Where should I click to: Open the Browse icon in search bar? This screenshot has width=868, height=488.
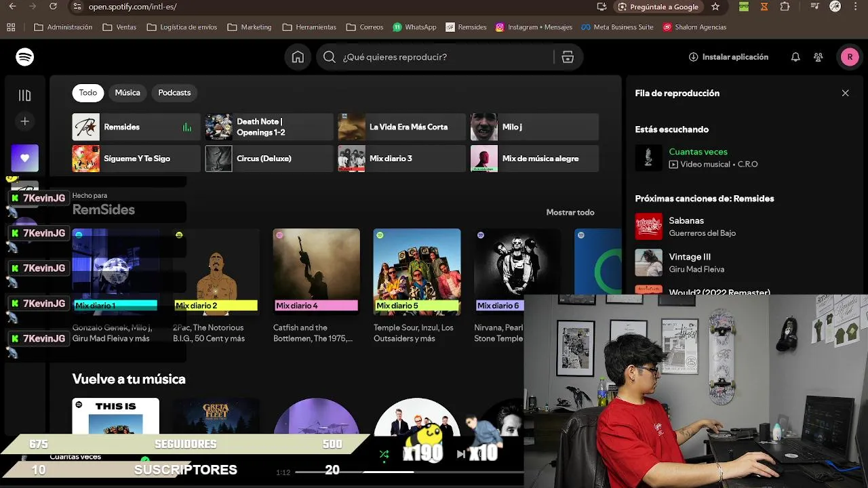pos(568,57)
